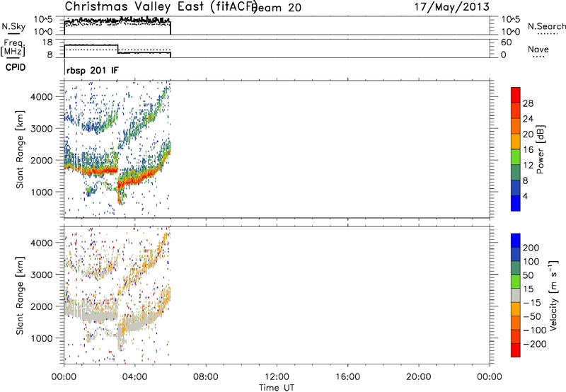This screenshot has height=392, width=566.
Task: Select the 'rbsp 201 IF' control program text
Action: [93, 70]
